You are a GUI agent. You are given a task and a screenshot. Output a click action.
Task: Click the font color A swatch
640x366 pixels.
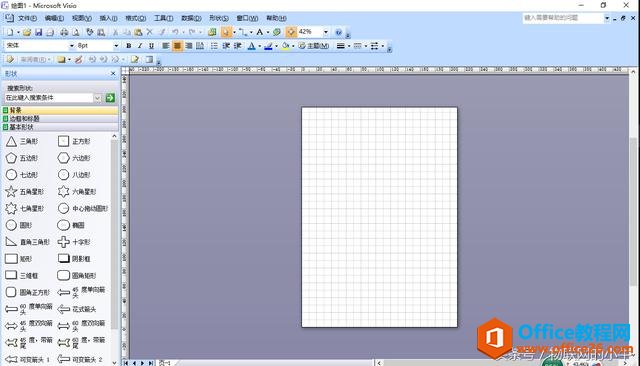[x=251, y=46]
